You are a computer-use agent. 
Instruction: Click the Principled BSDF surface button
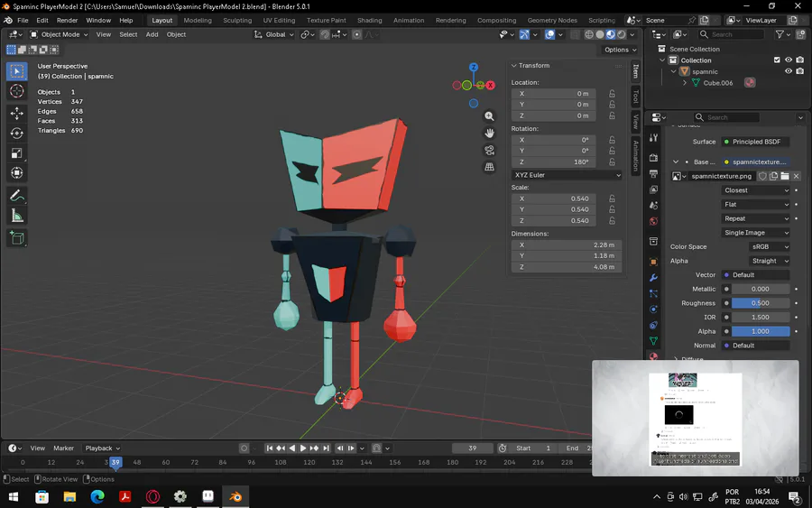click(x=755, y=142)
